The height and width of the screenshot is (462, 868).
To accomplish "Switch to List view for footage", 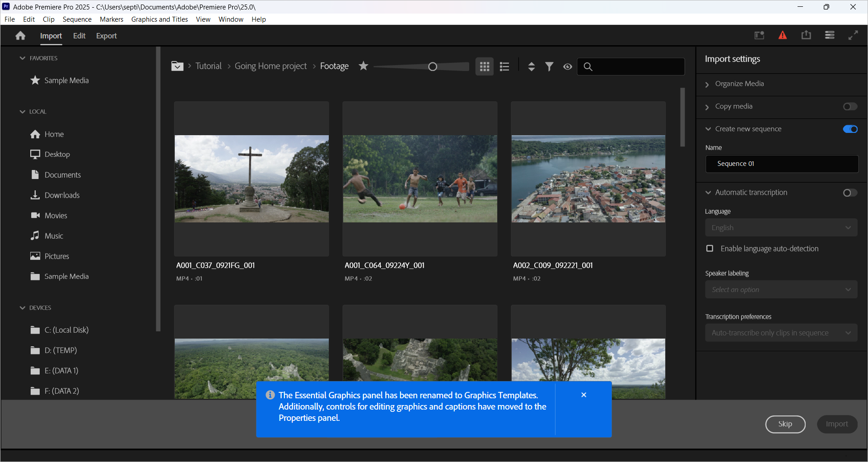I will pos(504,66).
